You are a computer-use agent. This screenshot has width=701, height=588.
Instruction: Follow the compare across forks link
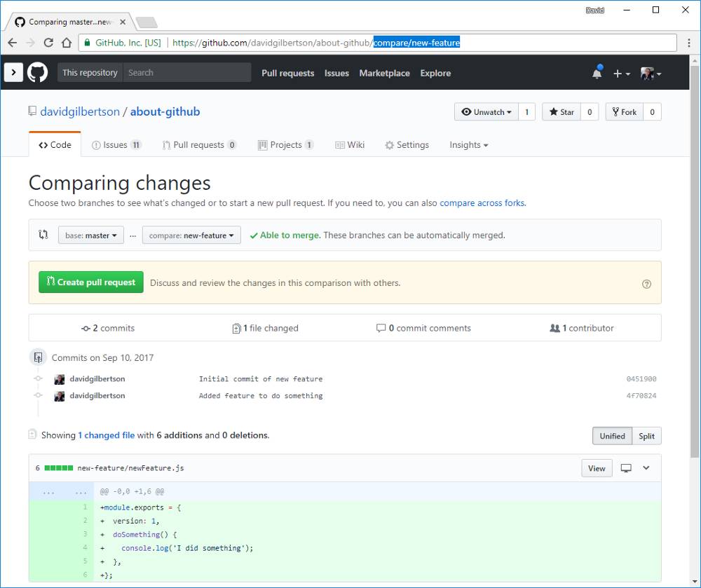coord(482,203)
